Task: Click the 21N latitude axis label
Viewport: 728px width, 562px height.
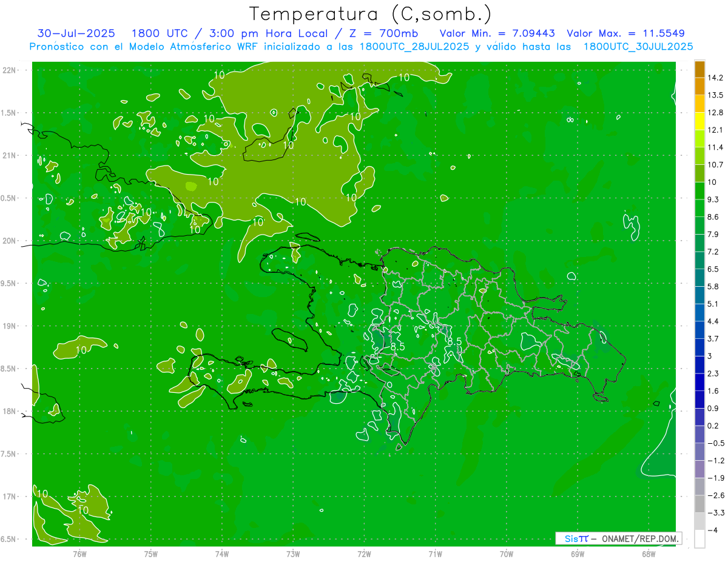Action: click(x=9, y=156)
